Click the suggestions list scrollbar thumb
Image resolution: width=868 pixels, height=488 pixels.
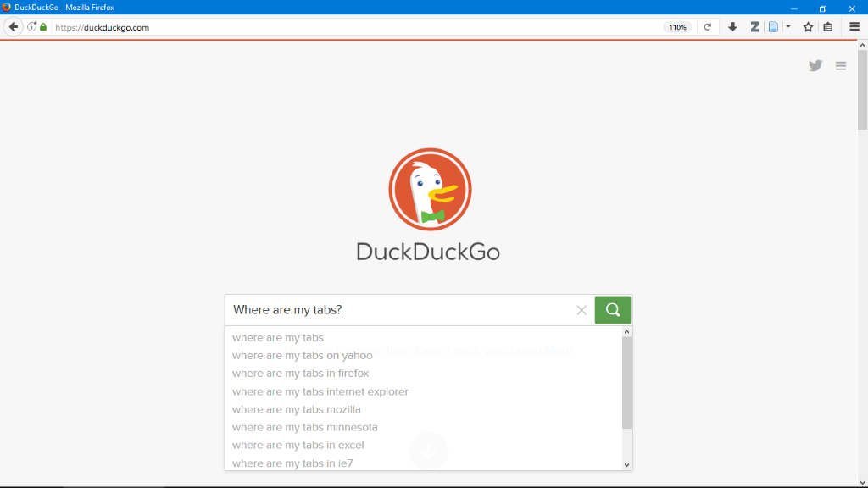point(626,382)
